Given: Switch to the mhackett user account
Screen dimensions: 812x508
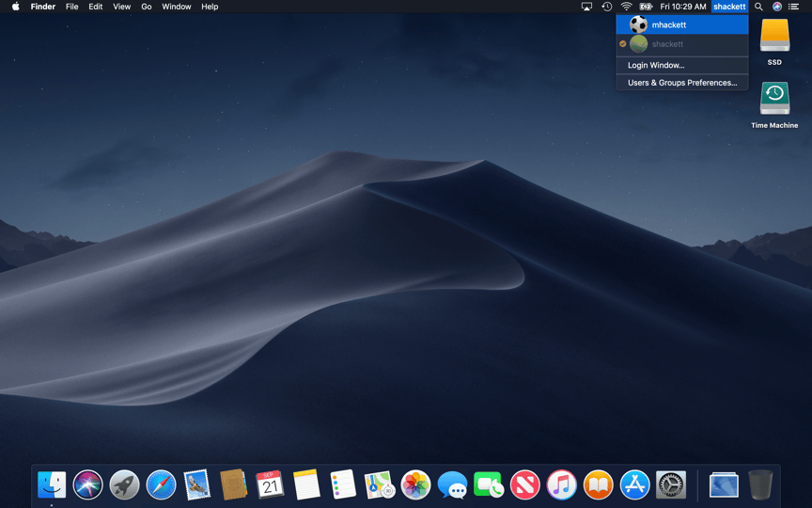Looking at the screenshot, I should [682, 24].
